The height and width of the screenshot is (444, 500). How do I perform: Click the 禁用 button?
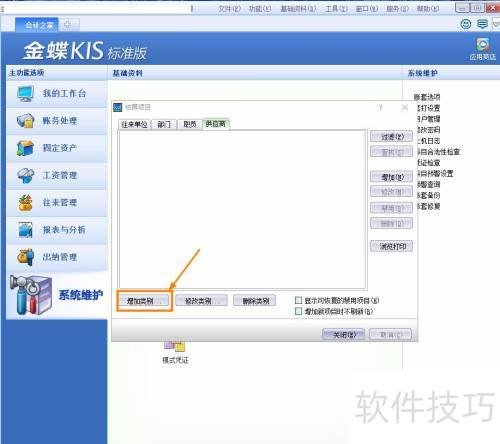coord(391,208)
